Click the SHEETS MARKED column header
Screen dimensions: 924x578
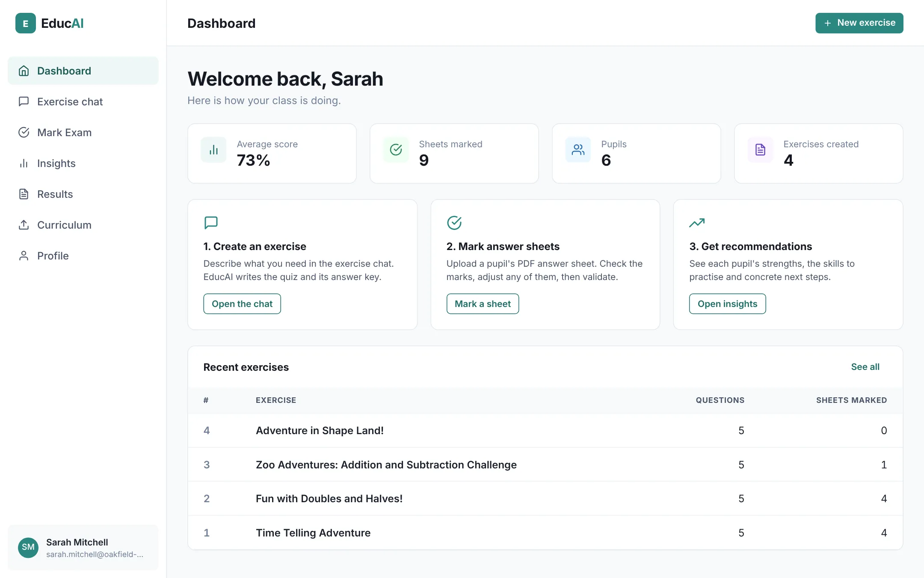[x=851, y=400]
